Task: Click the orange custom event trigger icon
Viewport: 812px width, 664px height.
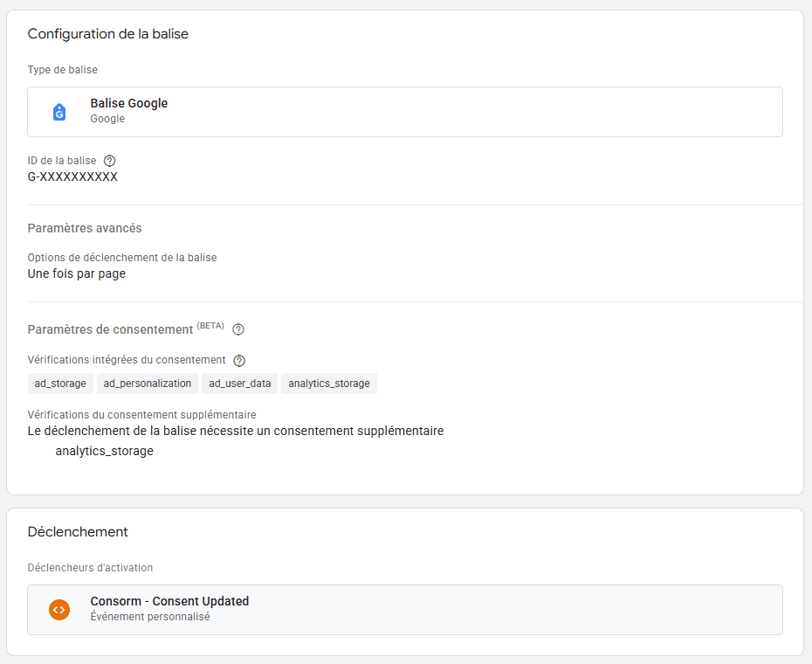Action: 59,610
